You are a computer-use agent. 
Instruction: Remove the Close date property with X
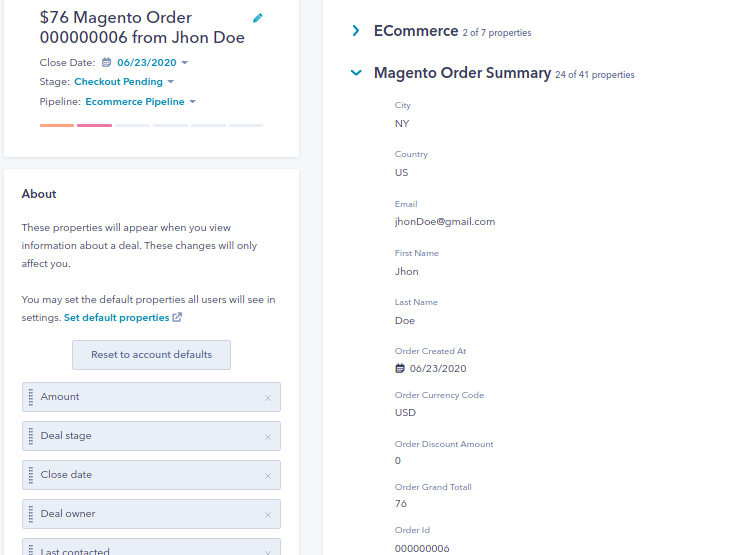268,476
